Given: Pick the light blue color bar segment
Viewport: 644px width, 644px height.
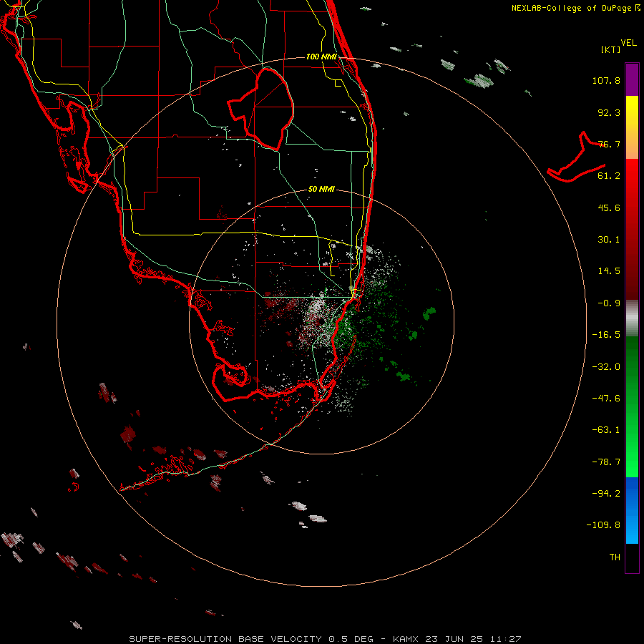Looking at the screenshot, I should click(632, 528).
